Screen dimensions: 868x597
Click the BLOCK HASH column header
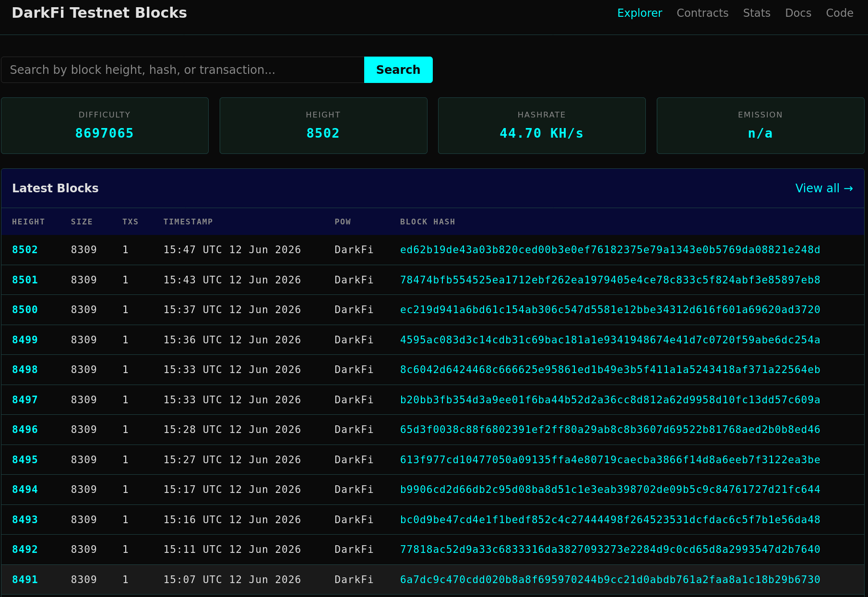click(x=428, y=222)
